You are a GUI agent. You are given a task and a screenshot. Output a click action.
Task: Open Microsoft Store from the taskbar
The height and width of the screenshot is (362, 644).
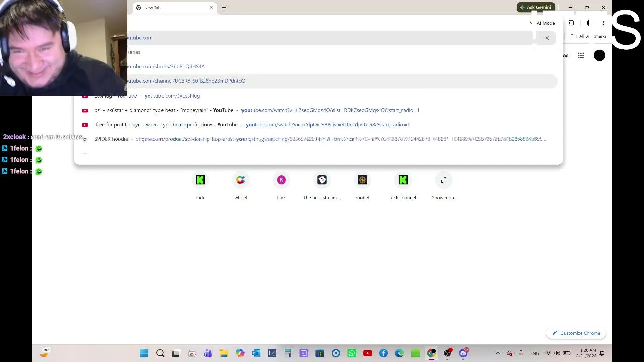click(319, 353)
